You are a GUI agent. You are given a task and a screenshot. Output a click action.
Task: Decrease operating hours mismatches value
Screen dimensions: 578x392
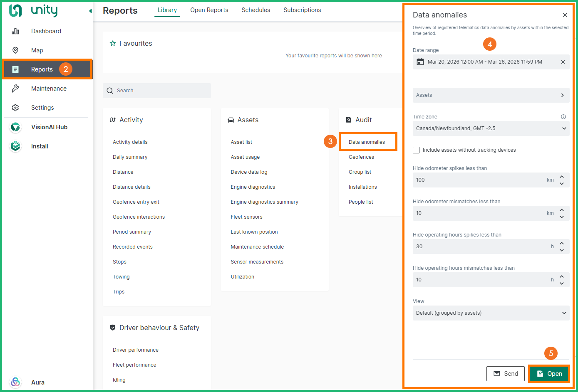pos(562,284)
